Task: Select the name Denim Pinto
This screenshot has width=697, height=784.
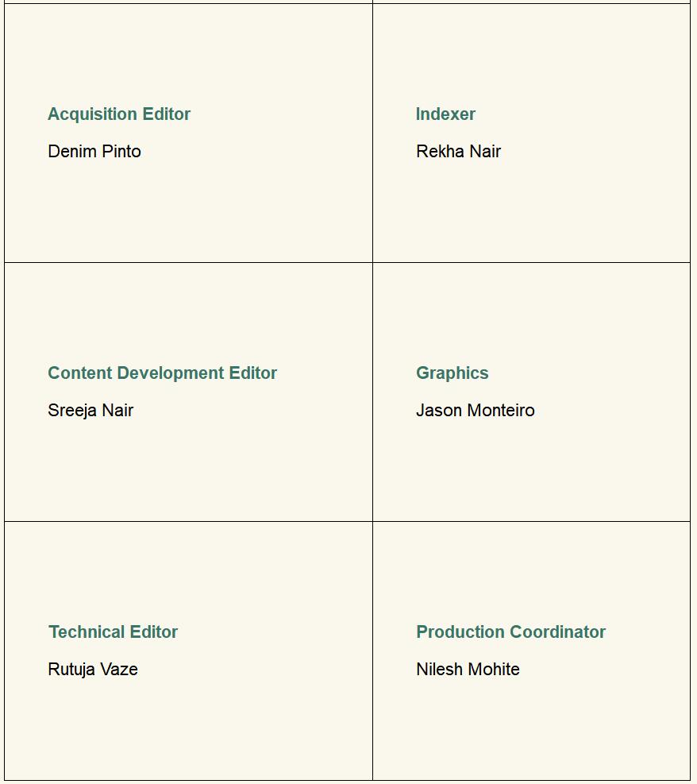Action: click(94, 152)
